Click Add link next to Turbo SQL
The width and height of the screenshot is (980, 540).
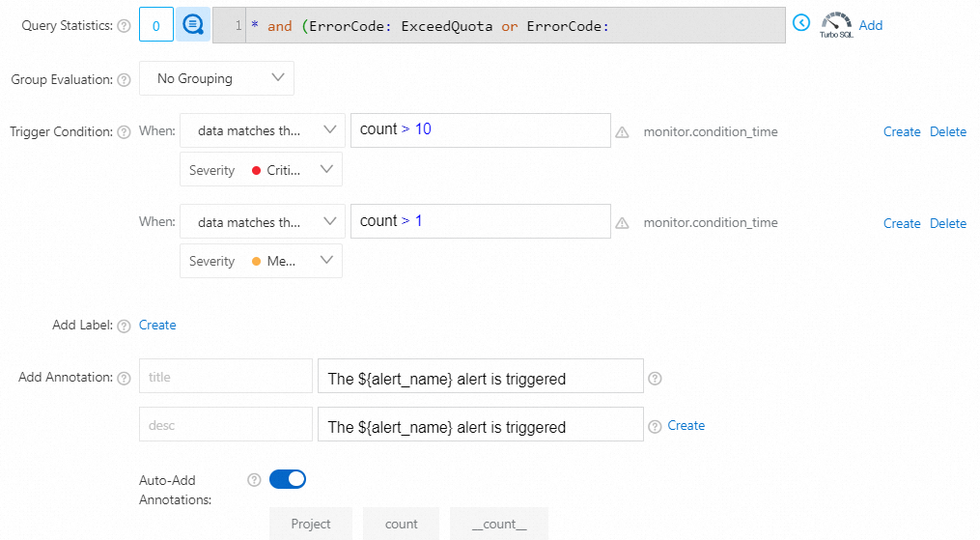[x=871, y=25]
